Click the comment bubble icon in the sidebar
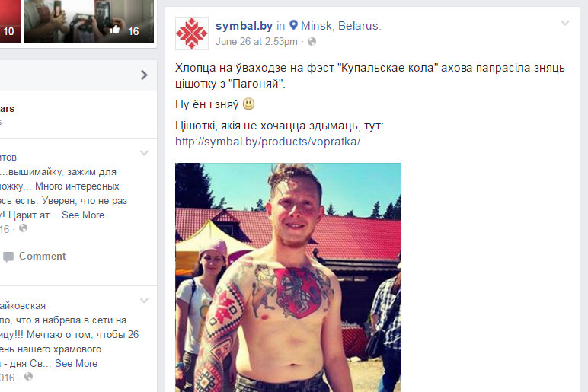Screen dimensions: 588x392 8,257
